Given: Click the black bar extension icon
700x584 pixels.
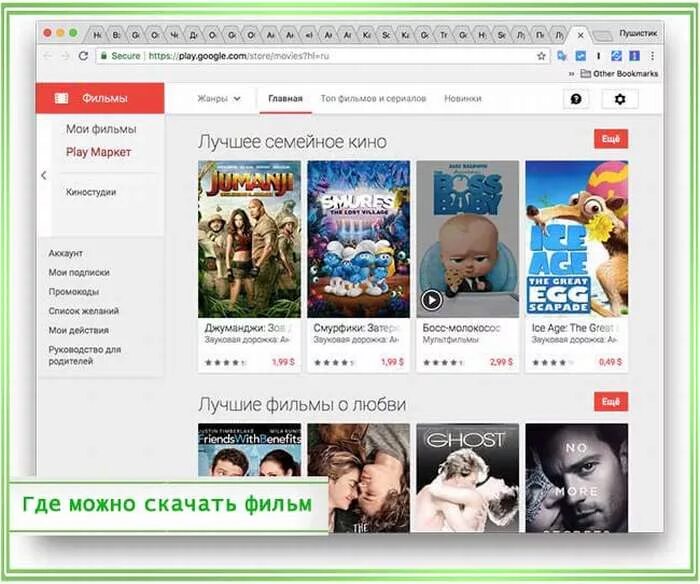Looking at the screenshot, I should pos(598,56).
